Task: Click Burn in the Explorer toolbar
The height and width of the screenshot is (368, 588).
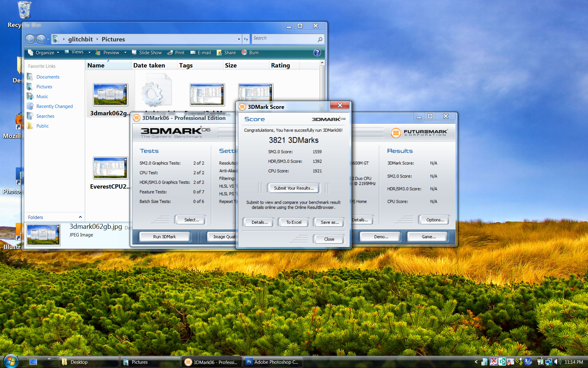Action: (250, 53)
